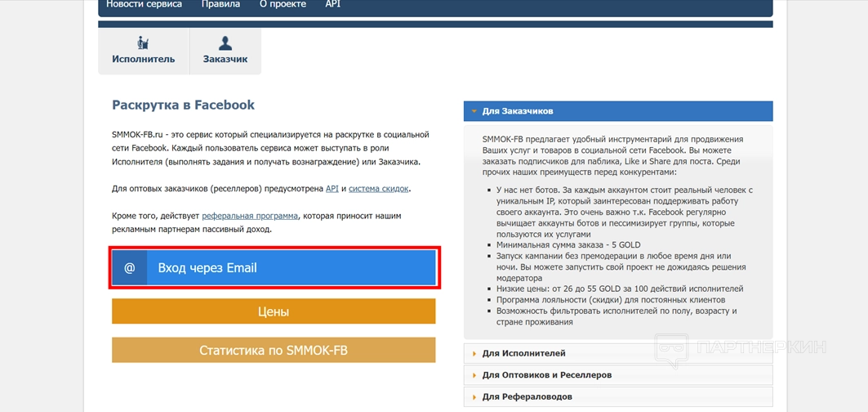Open Статистика по SMMOK-FB button

click(x=274, y=350)
